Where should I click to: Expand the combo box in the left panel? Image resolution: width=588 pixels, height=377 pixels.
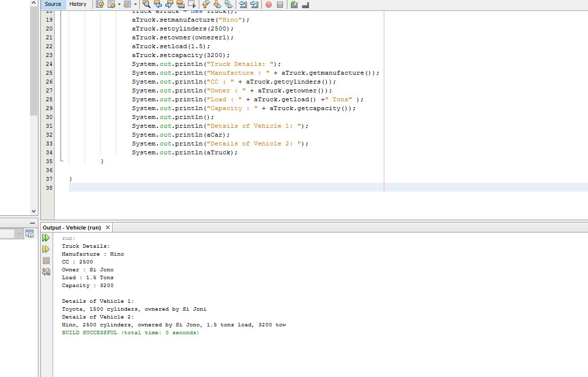19,233
